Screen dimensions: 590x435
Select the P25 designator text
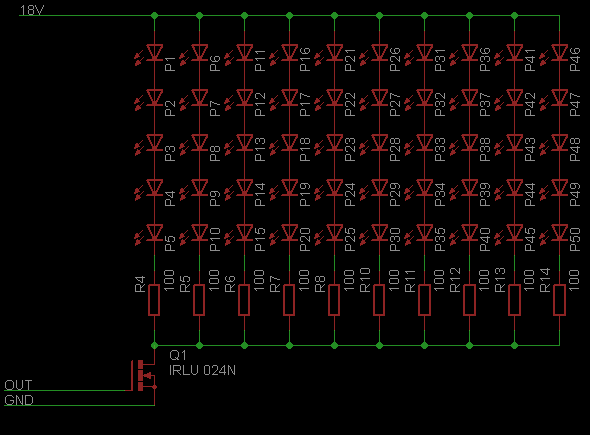coord(350,240)
